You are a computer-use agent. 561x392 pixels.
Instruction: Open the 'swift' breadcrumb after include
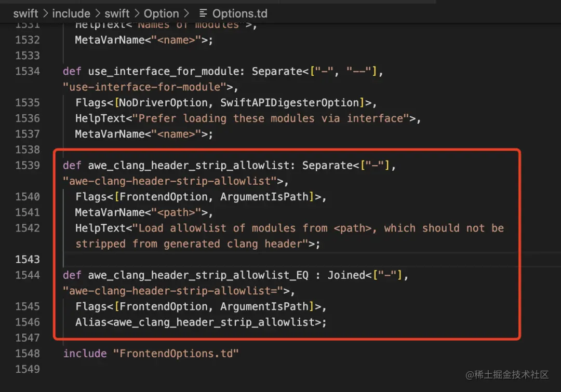click(117, 13)
